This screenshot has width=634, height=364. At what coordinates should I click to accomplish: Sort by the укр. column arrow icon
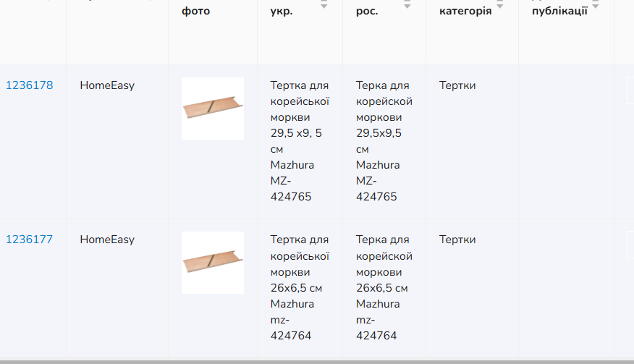pyautogui.click(x=324, y=5)
